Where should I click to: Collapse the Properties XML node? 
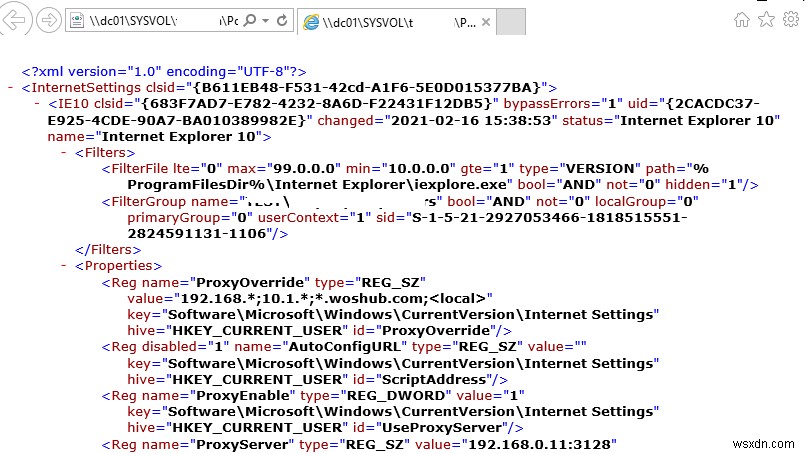pyautogui.click(x=64, y=265)
